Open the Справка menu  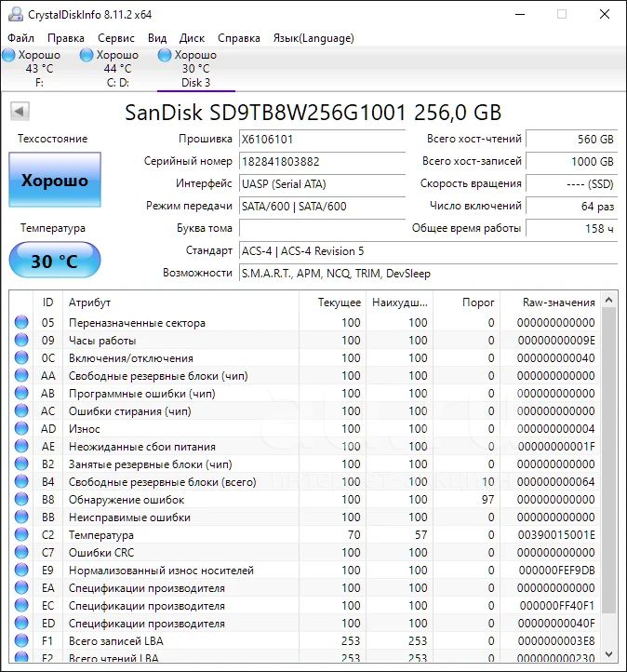tap(238, 38)
